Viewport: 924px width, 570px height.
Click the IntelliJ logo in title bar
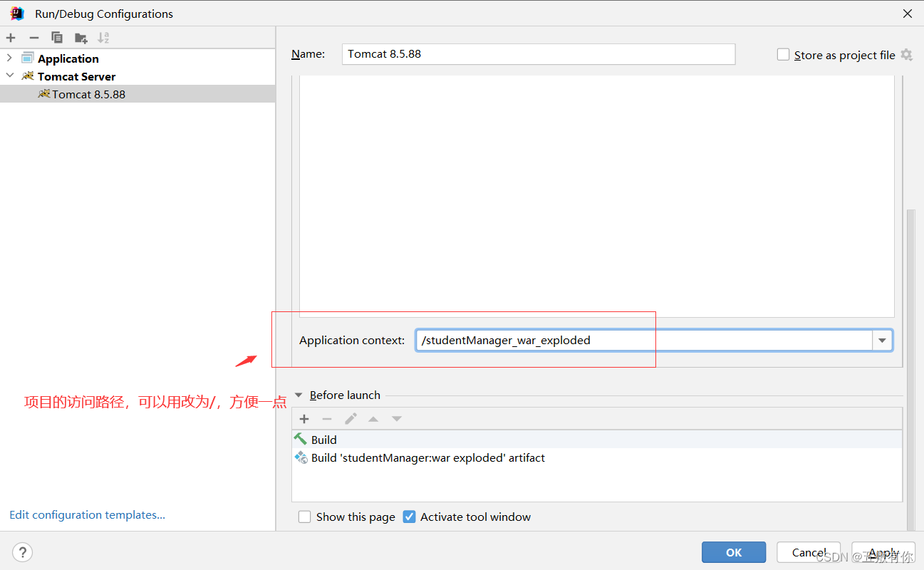(17, 14)
